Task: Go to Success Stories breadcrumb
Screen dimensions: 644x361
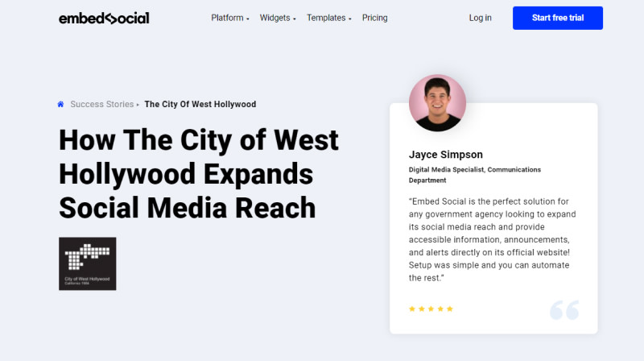Action: pyautogui.click(x=102, y=105)
